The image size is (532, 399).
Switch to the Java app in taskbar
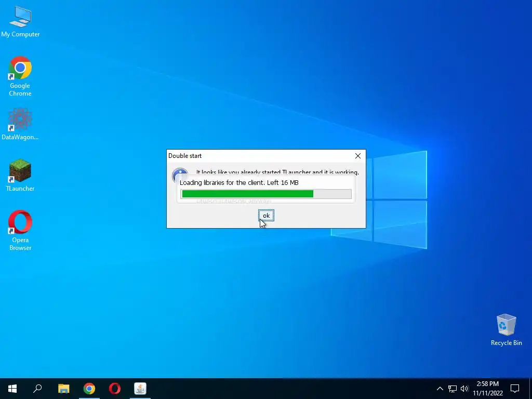(140, 389)
